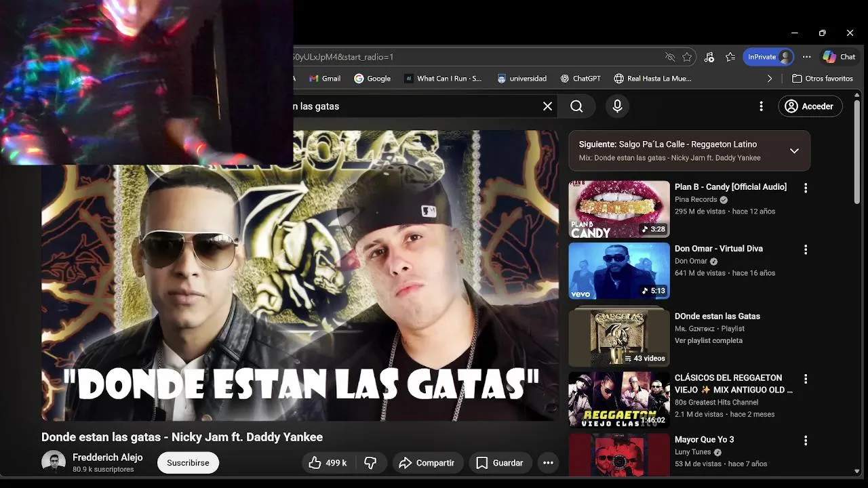This screenshot has width=868, height=488.
Task: Restore down the browser window
Action: [x=822, y=33]
